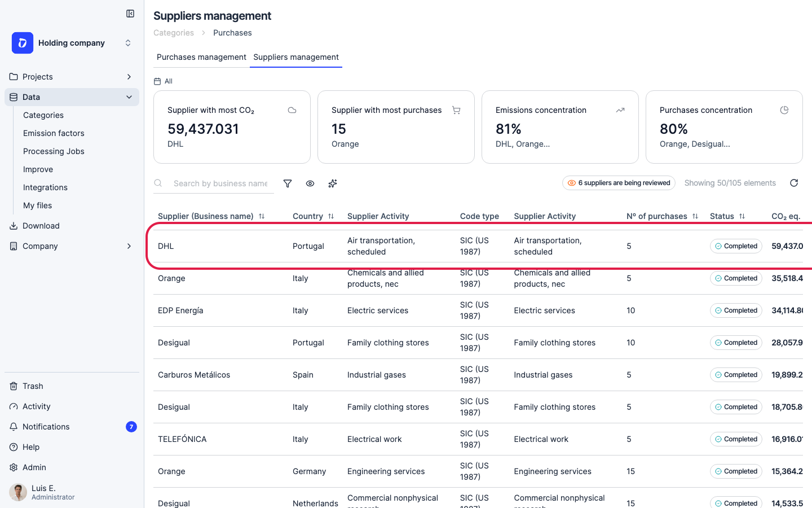Image resolution: width=812 pixels, height=508 pixels.
Task: Click the pie chart icon on Purchases concentration
Action: tap(784, 110)
